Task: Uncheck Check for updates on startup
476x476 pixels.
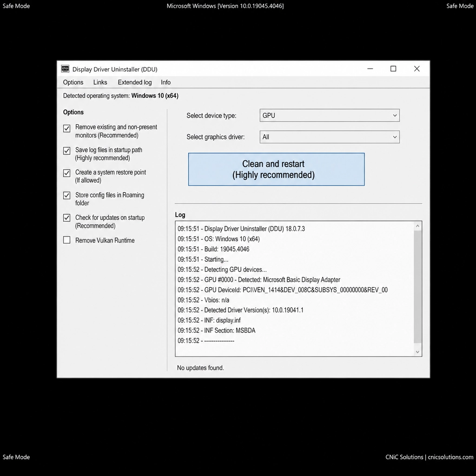Action: pyautogui.click(x=67, y=218)
